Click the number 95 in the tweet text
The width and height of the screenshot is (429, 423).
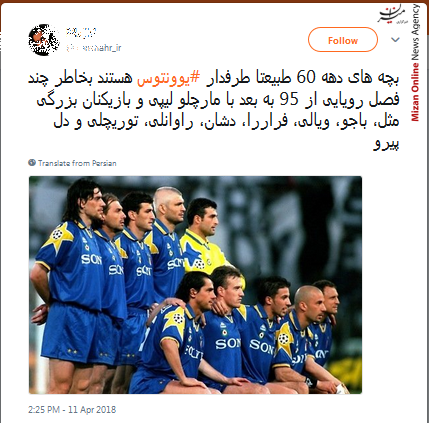pos(289,100)
